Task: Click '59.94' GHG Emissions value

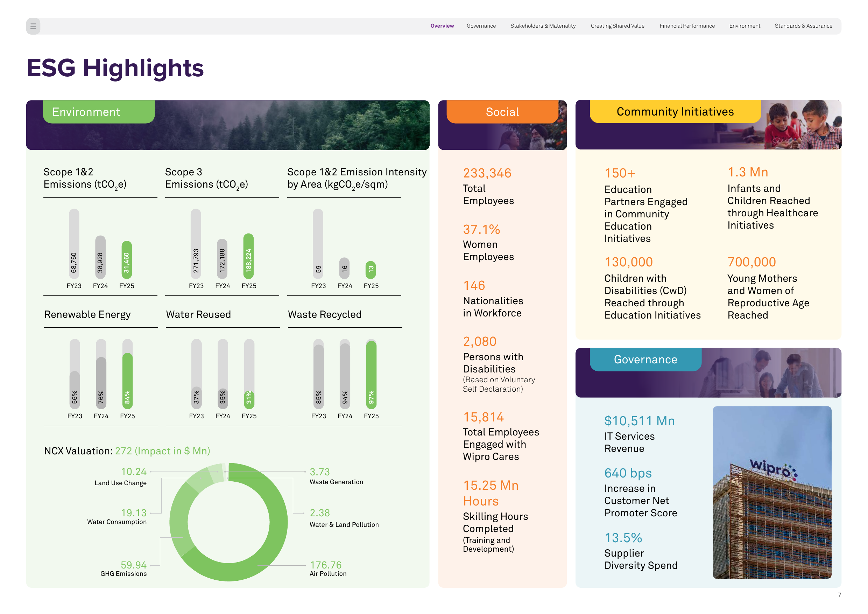Action: 133,565
